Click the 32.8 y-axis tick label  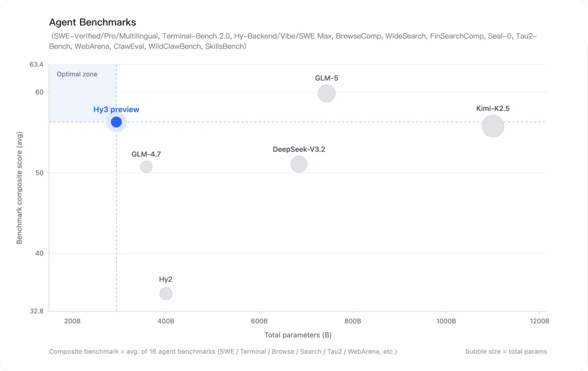36,312
